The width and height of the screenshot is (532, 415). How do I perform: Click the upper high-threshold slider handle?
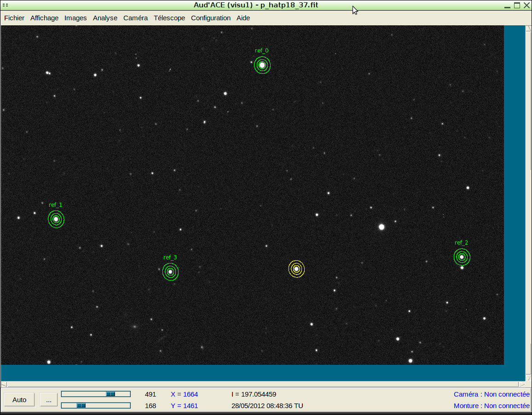[x=110, y=394]
